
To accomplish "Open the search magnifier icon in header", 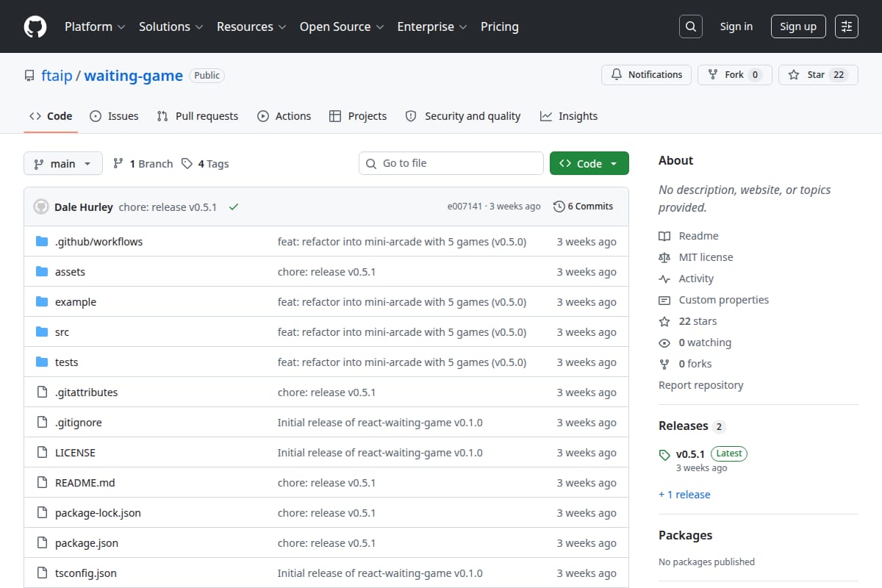I will pyautogui.click(x=690, y=26).
